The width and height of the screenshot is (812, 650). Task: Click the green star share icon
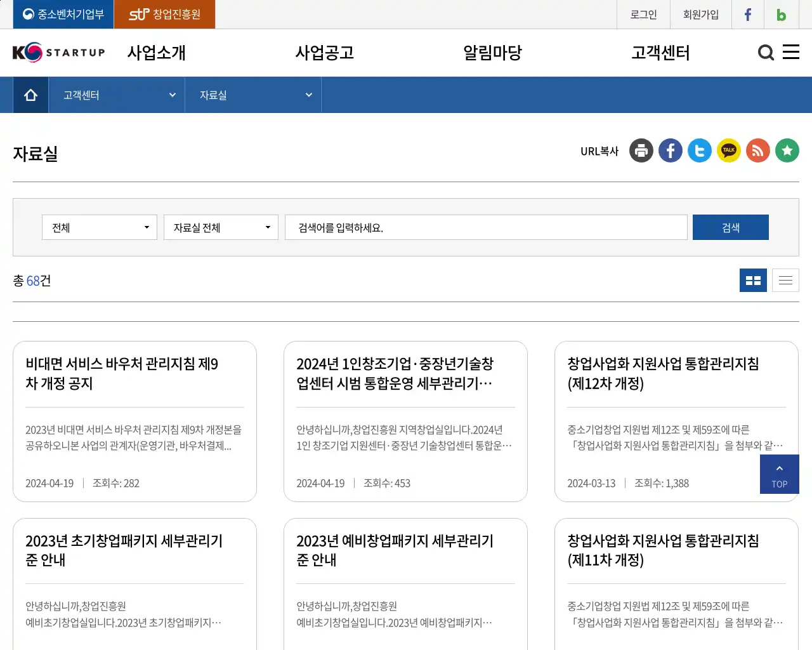787,150
